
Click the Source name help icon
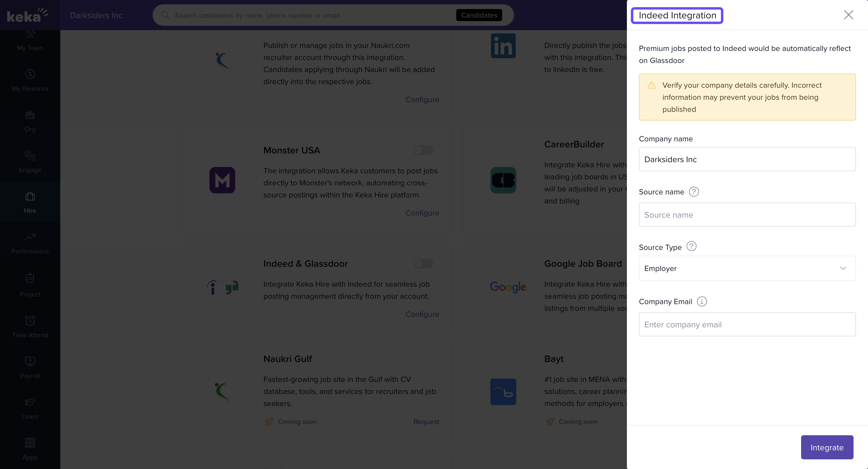pos(694,192)
